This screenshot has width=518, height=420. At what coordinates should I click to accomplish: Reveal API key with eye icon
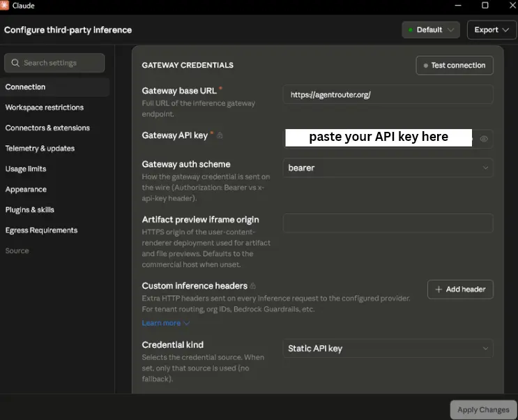tap(484, 139)
